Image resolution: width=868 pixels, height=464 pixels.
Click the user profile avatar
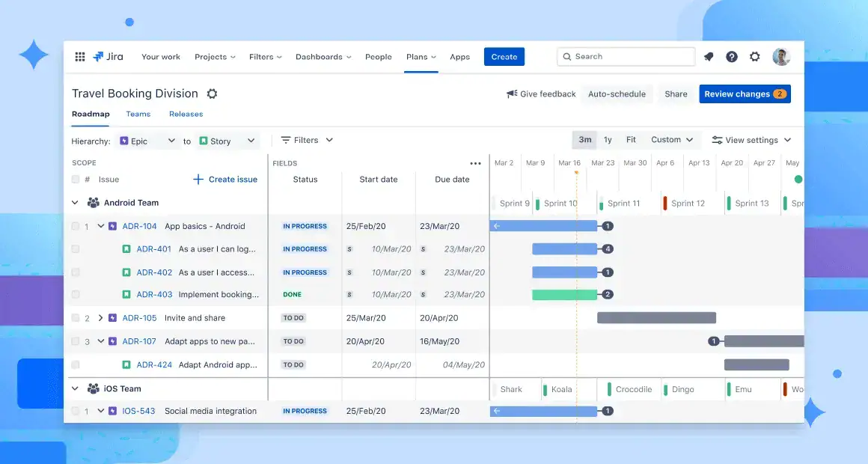click(781, 56)
